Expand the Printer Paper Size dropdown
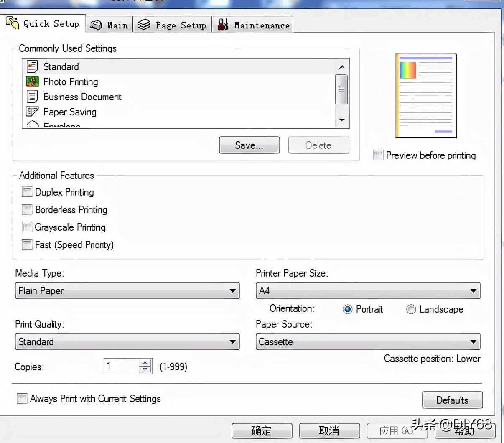 368,290
